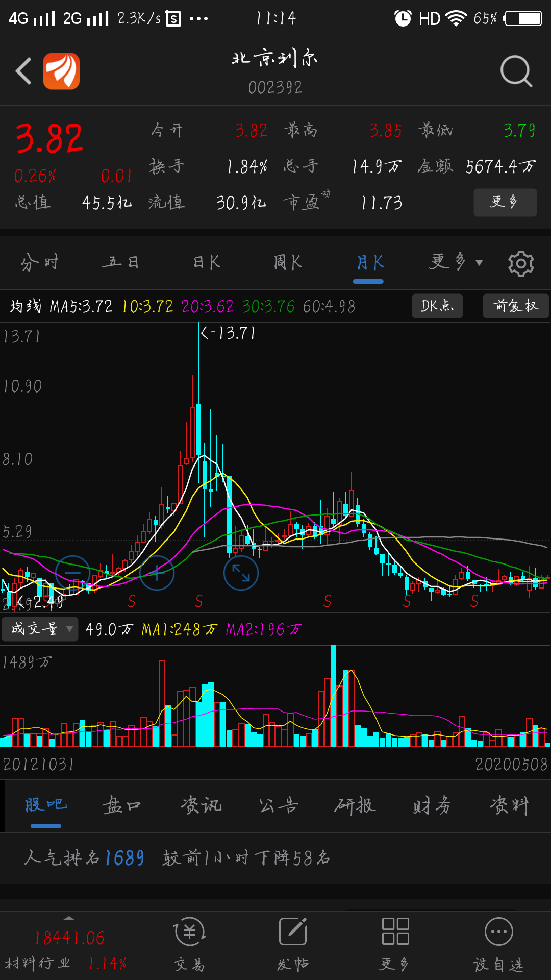
Task: Open the 公告 announcements tab
Action: coord(279,805)
